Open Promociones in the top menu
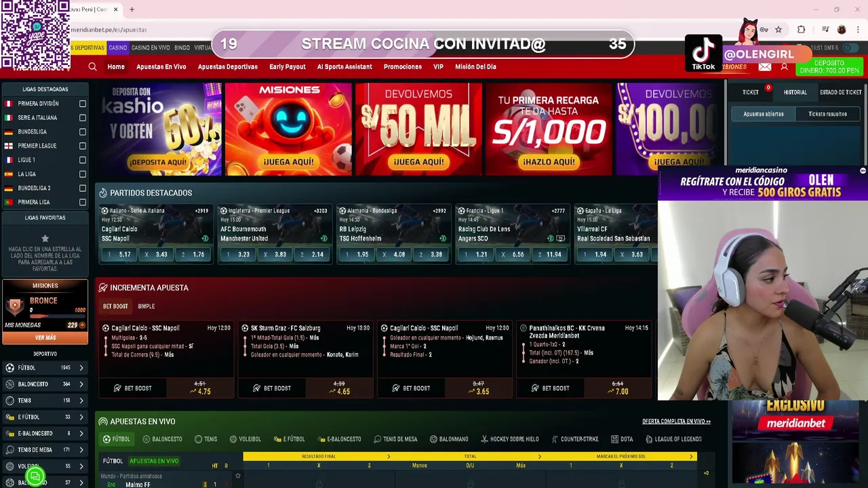Viewport: 868px width, 488px height. (403, 66)
